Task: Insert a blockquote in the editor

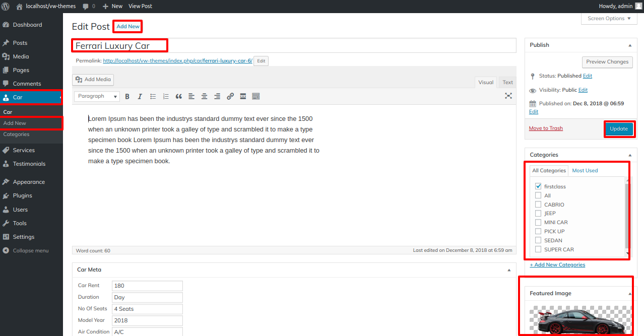Action: click(x=179, y=96)
